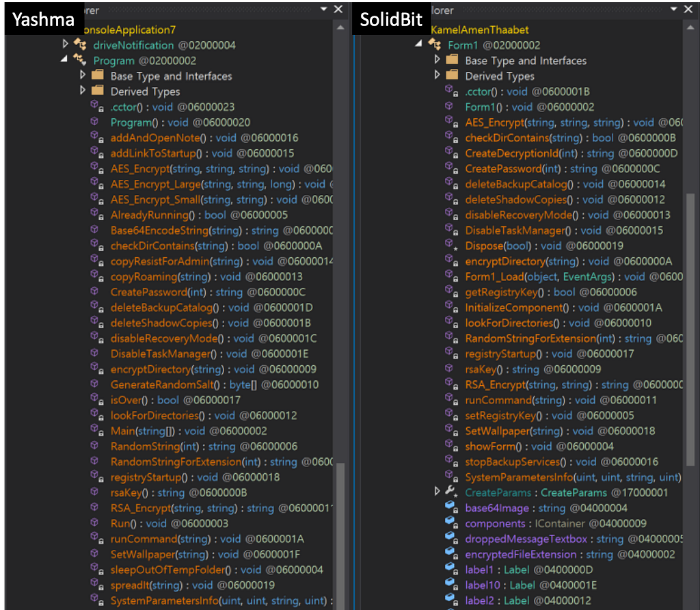Click the field icon beside label10
Image resolution: width=700 pixels, height=610 pixels.
click(x=451, y=584)
